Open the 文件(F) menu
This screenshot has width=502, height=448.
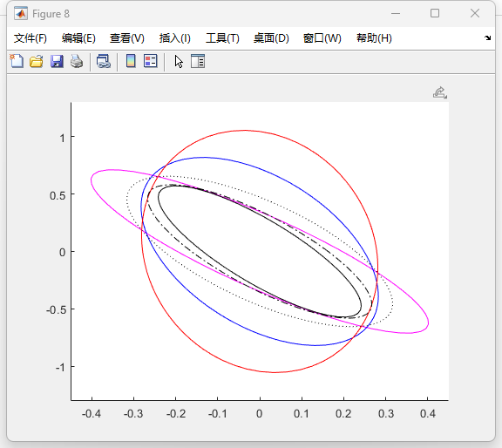31,38
